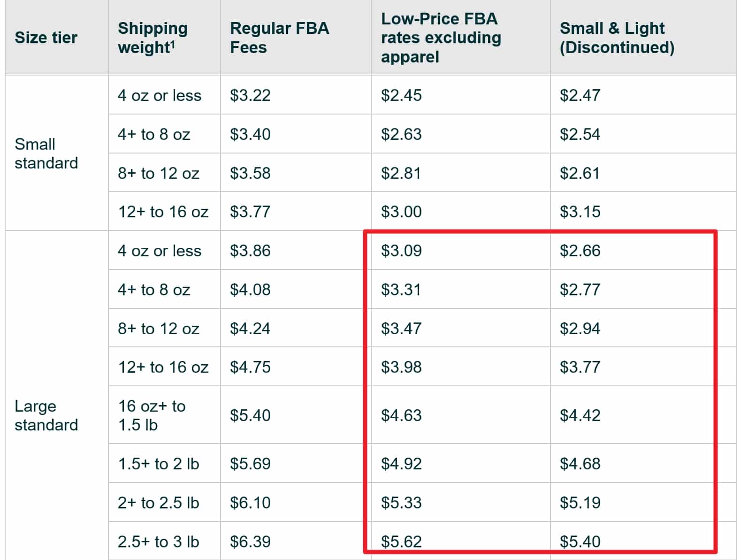Select the $2.66 Small & Light cell
Viewport: 740px width, 560px height.
coord(643,250)
